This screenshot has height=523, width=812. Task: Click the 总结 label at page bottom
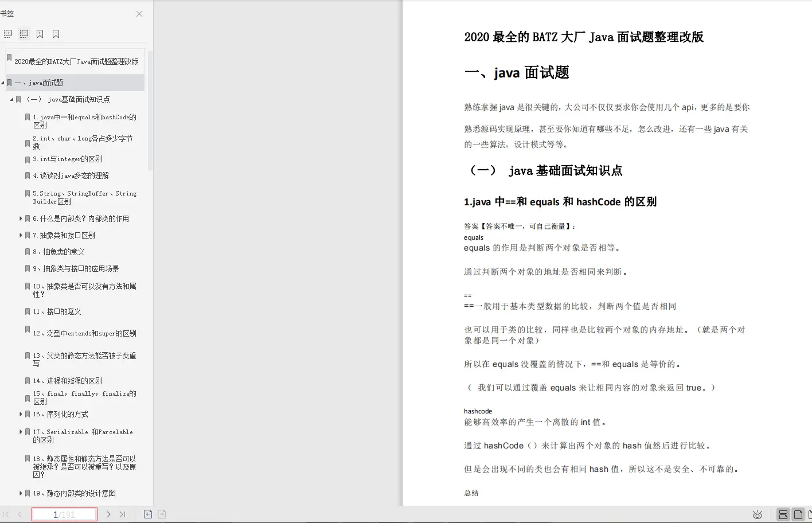471,493
